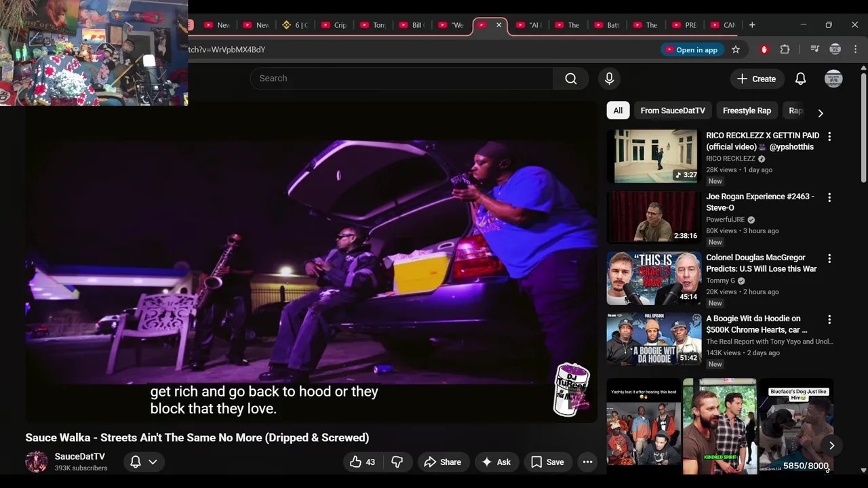This screenshot has width=868, height=488.
Task: Open the Yachty lost it Short
Action: pyautogui.click(x=644, y=425)
